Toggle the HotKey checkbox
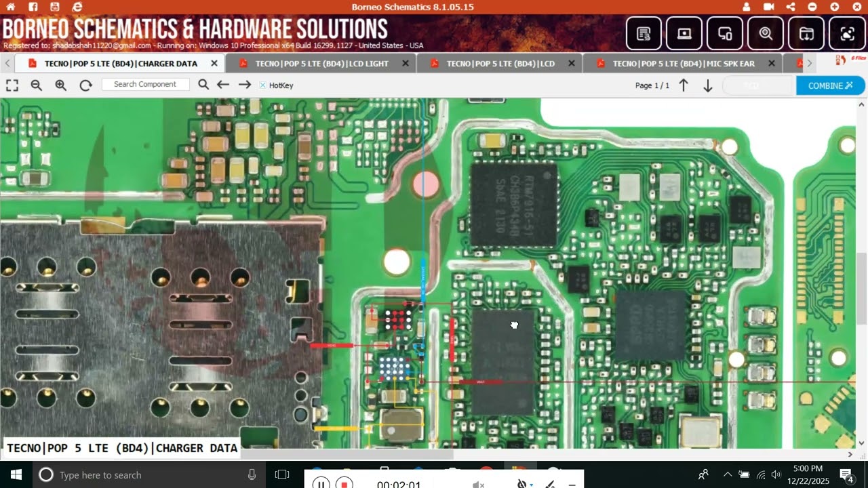Screen dimensions: 868x488 [263, 85]
